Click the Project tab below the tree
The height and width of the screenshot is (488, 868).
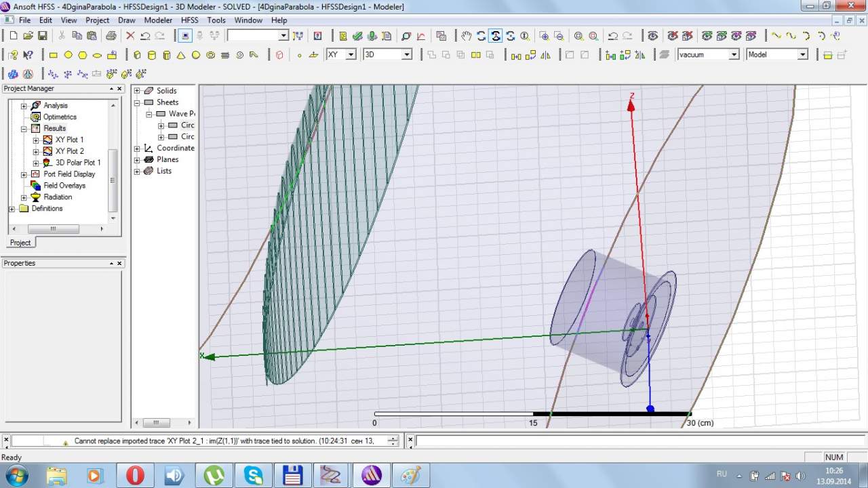point(20,243)
